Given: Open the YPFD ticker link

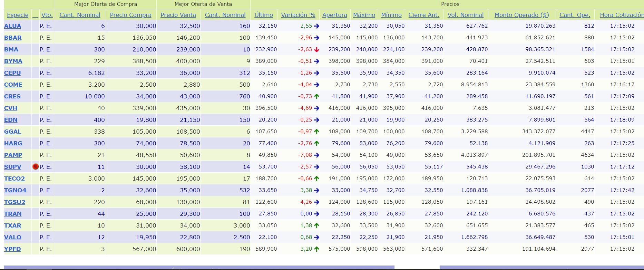Looking at the screenshot, I should [12, 249].
